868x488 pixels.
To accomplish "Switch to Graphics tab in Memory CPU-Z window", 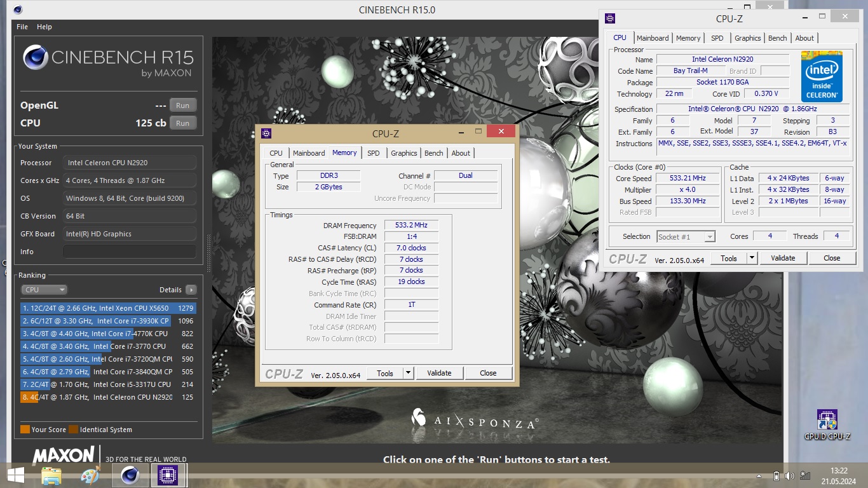I will click(404, 153).
